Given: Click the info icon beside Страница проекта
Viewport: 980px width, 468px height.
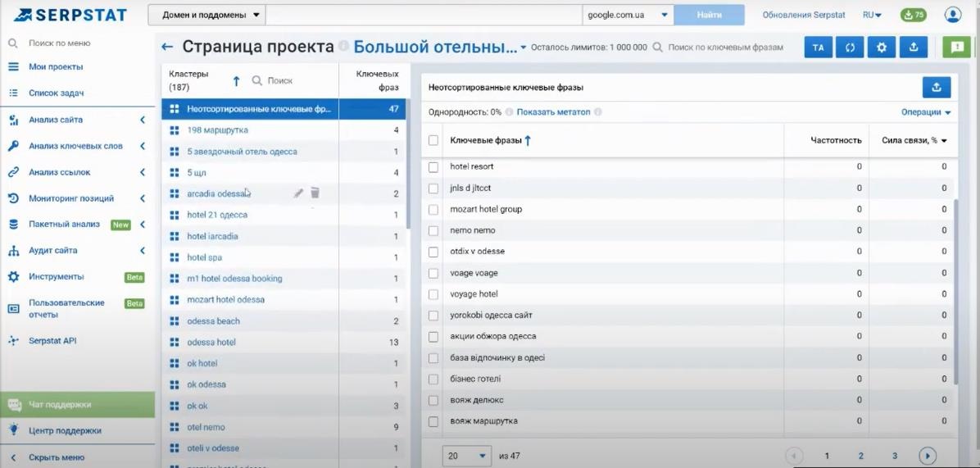Looking at the screenshot, I should tap(343, 47).
